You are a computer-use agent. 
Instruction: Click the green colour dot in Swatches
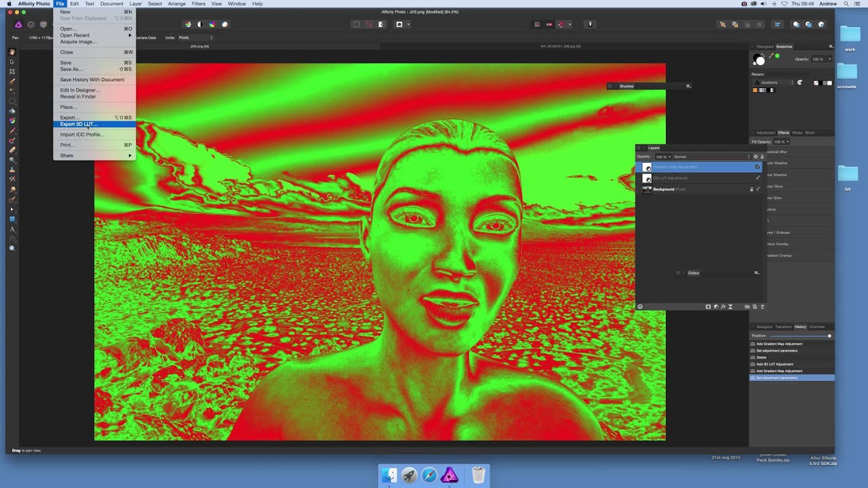coord(777,56)
